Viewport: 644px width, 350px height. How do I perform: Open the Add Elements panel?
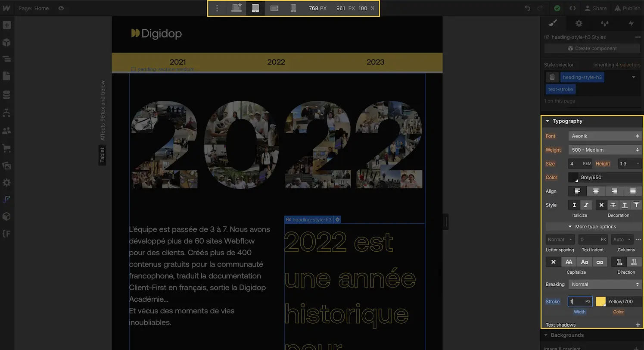click(7, 25)
